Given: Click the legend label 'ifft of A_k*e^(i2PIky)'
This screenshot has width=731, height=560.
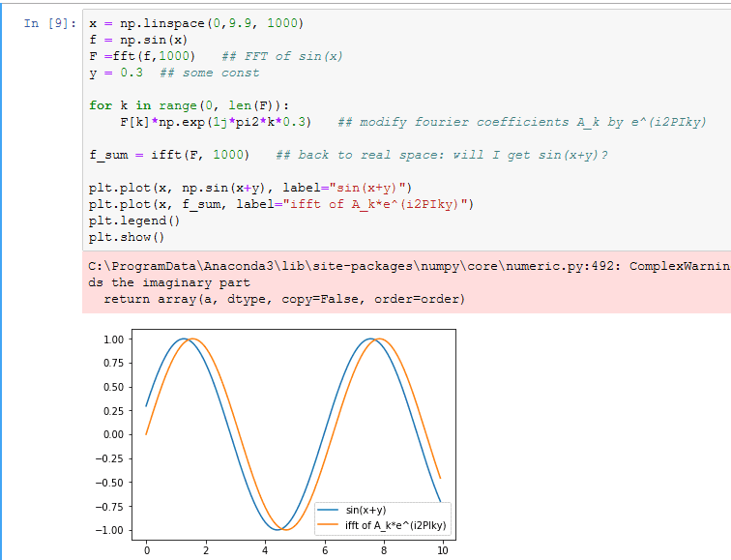Looking at the screenshot, I should pos(395,525).
